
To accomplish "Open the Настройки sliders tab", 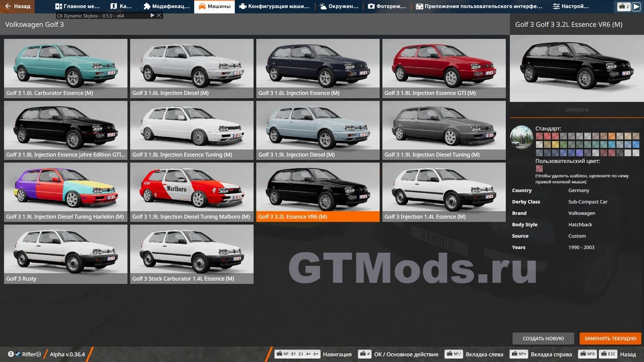I will click(570, 7).
